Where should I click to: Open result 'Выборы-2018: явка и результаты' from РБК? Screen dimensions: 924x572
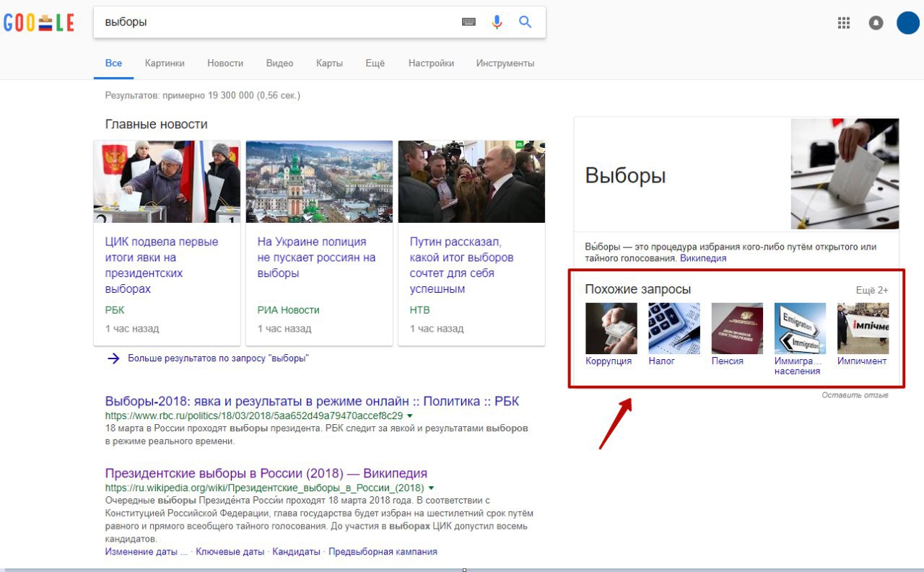(312, 402)
